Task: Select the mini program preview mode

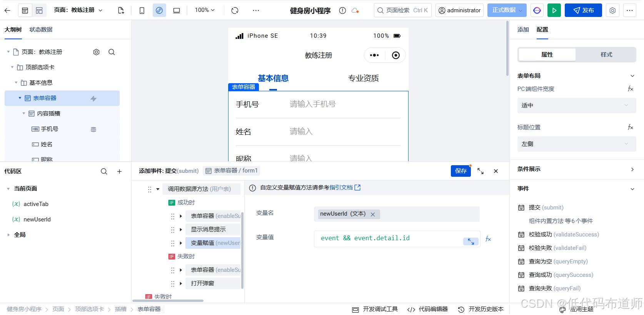Action: point(159,10)
